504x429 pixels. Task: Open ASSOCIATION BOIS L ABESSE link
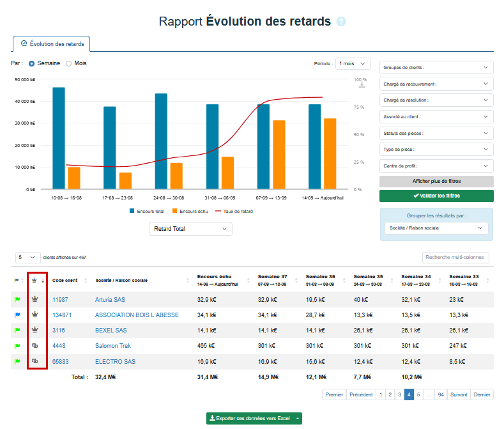(137, 315)
